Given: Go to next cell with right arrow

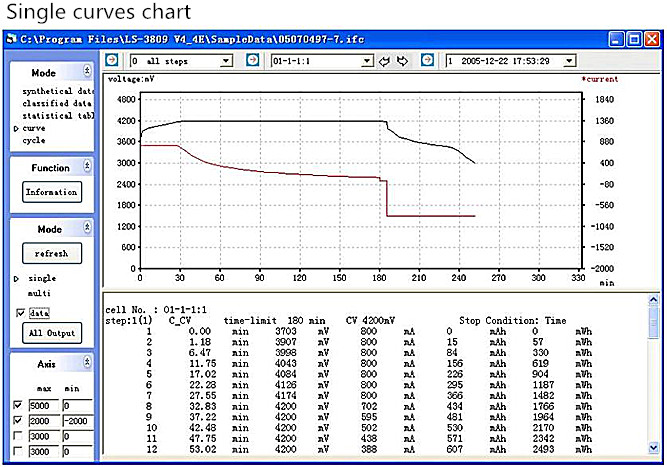Looking at the screenshot, I should (x=402, y=60).
